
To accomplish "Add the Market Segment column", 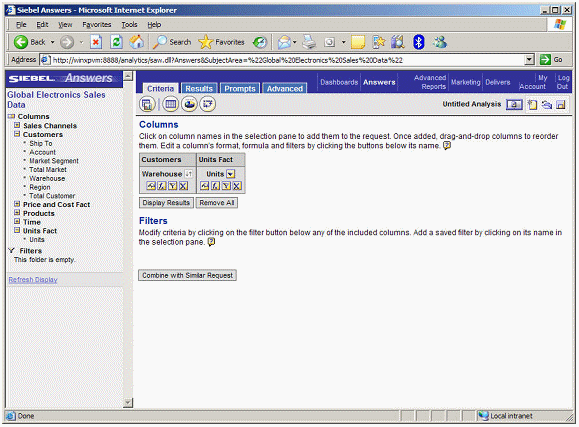I will click(x=54, y=161).
